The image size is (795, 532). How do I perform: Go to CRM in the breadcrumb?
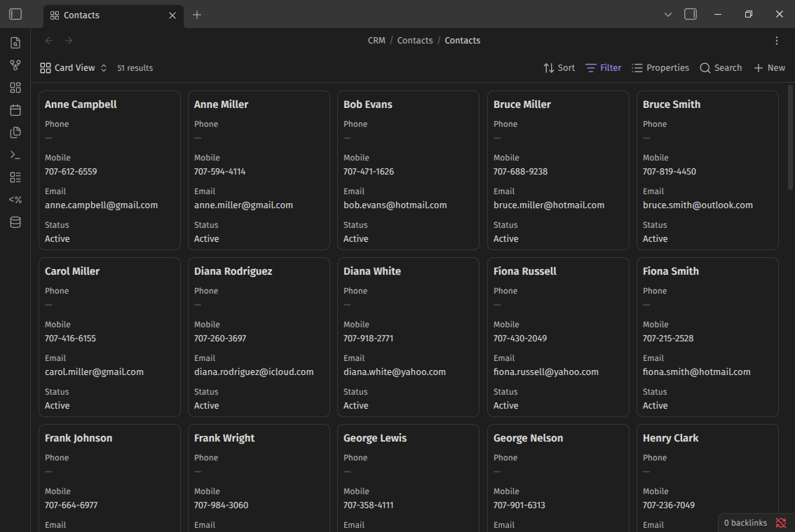pyautogui.click(x=376, y=41)
